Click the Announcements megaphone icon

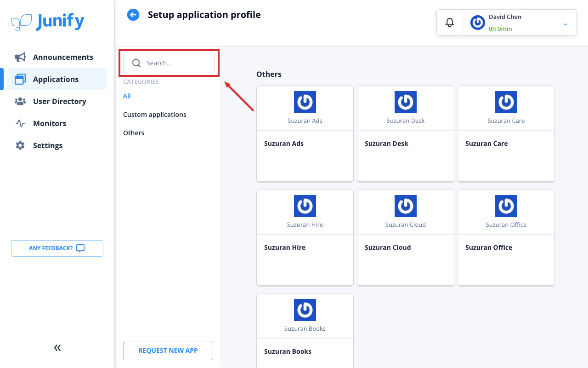point(20,57)
